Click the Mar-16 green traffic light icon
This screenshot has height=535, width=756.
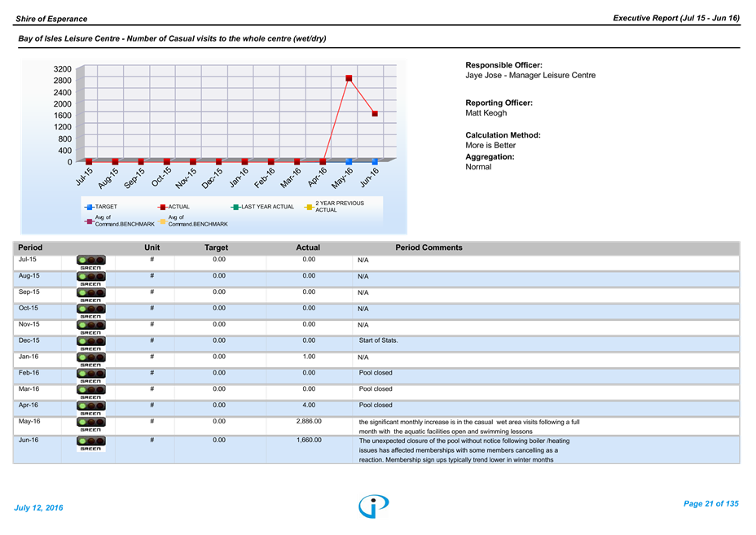(x=90, y=392)
